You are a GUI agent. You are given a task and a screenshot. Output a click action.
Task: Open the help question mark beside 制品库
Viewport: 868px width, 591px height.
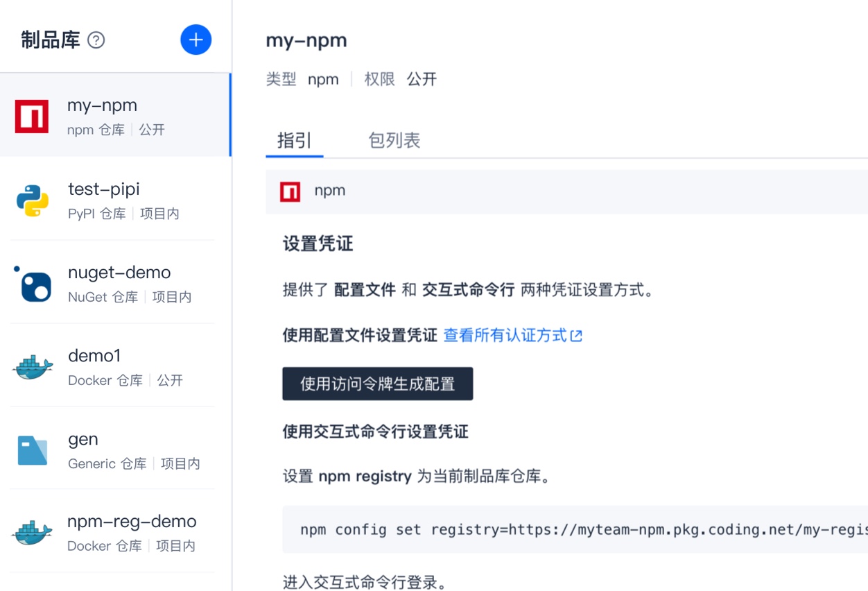(96, 40)
